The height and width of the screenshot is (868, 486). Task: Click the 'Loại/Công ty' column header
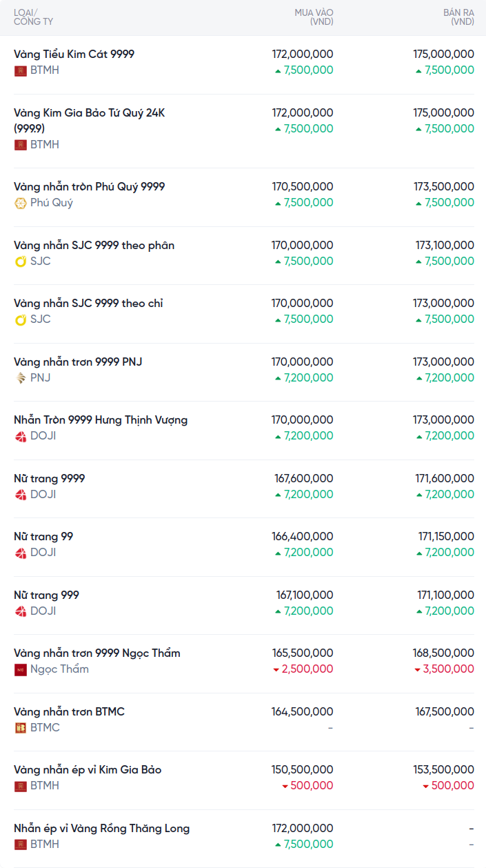[33, 17]
